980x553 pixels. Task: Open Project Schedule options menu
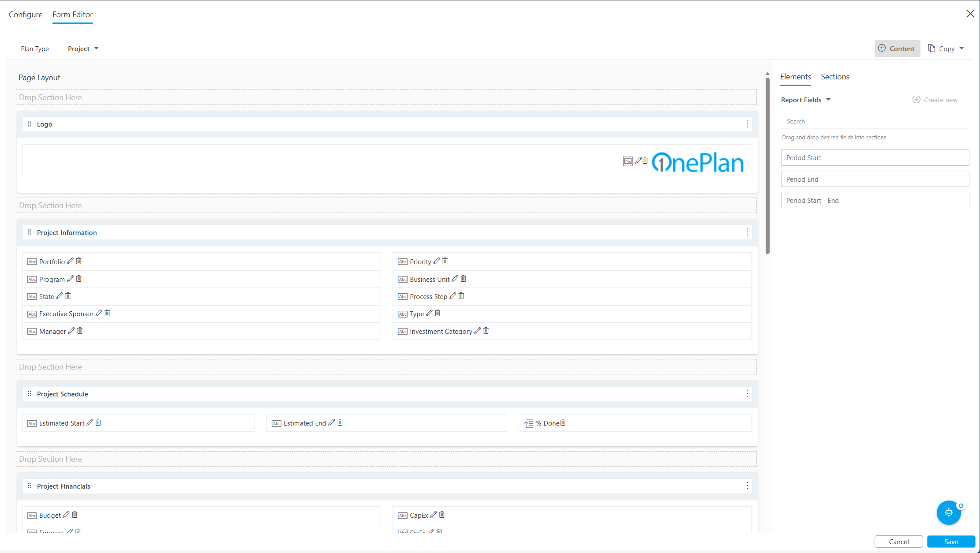pyautogui.click(x=747, y=394)
